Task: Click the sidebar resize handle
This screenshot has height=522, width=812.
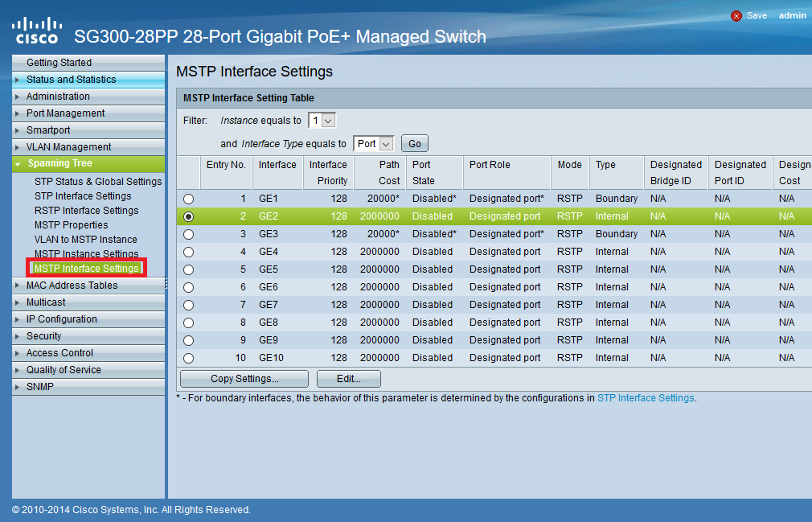Action: pos(166,283)
